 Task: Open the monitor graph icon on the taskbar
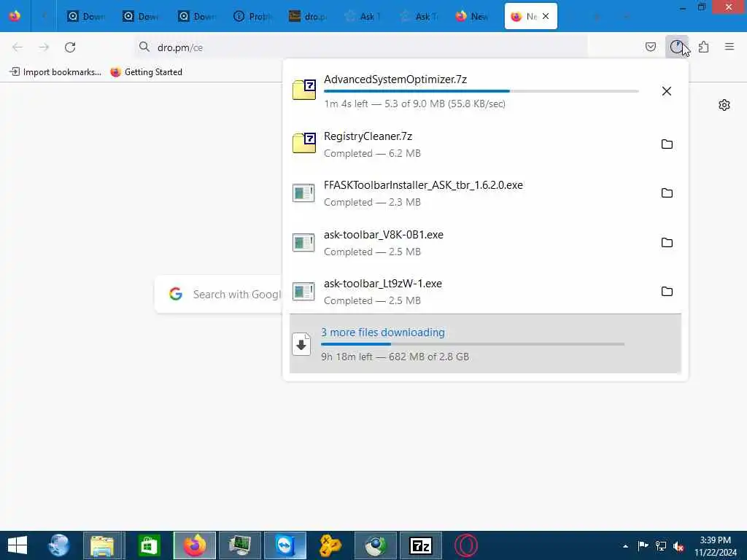[239, 545]
